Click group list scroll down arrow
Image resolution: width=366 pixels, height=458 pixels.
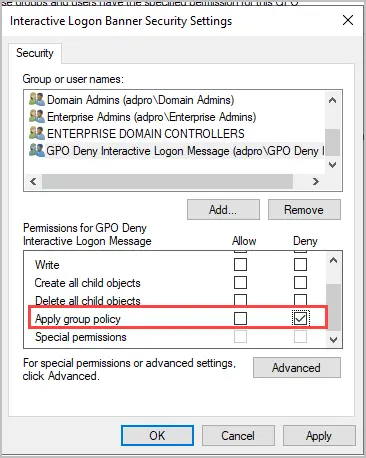coord(333,165)
